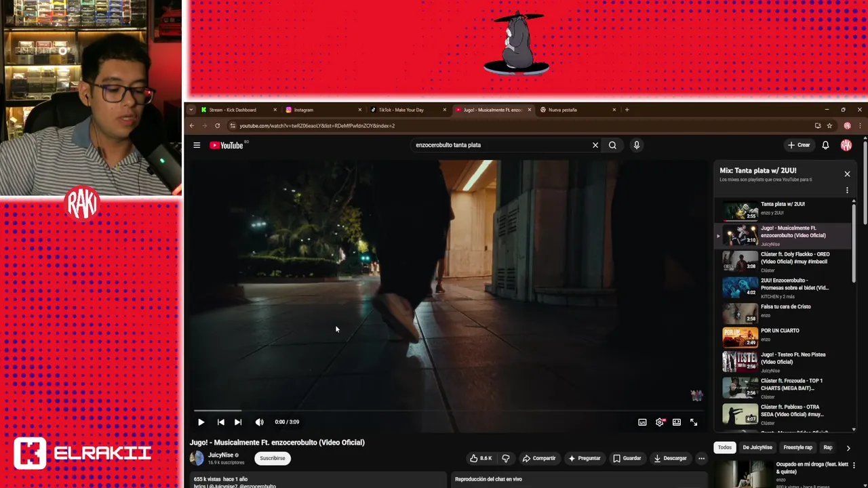The width and height of the screenshot is (868, 488).
Task: Open the YouTube hamburger guide menu
Action: pos(197,145)
